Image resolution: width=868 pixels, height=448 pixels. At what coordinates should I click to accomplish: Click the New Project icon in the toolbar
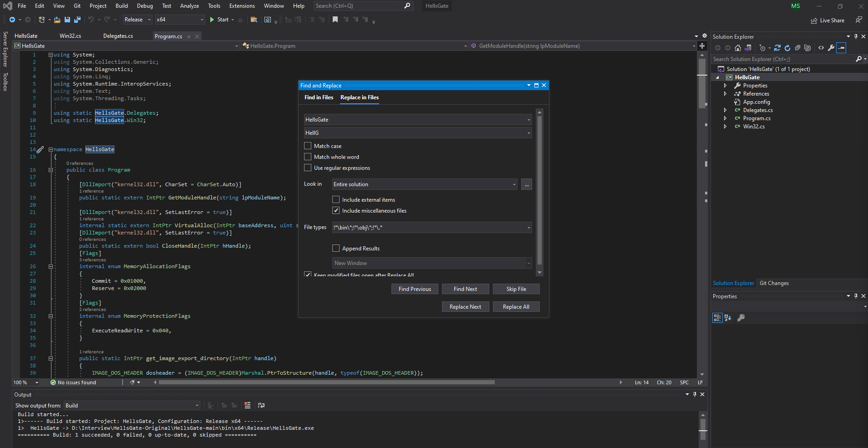point(42,20)
